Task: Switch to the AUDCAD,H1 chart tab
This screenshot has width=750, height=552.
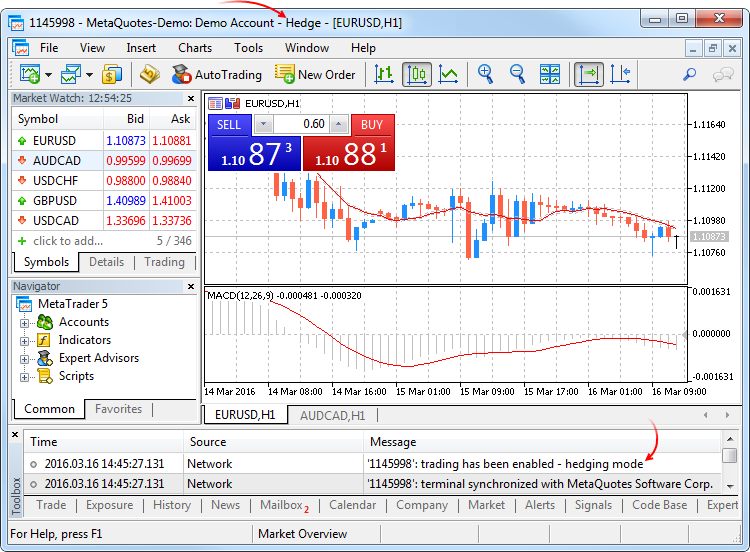Action: 332,415
